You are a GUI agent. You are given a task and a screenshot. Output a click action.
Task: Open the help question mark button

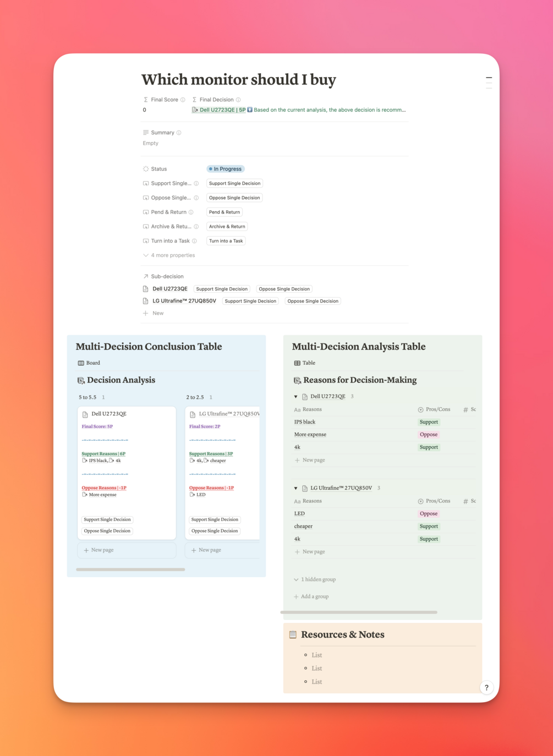point(486,687)
